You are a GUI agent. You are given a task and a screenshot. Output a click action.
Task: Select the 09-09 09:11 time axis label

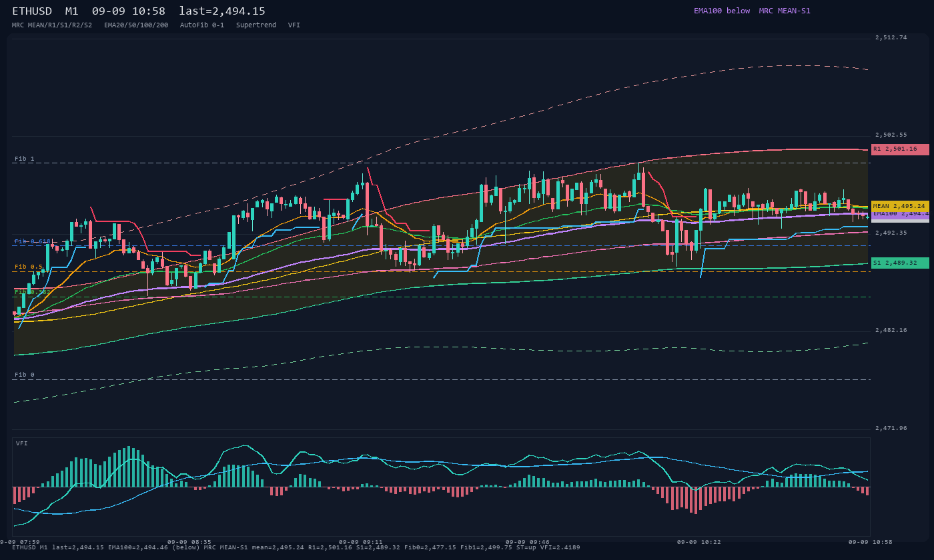point(361,542)
